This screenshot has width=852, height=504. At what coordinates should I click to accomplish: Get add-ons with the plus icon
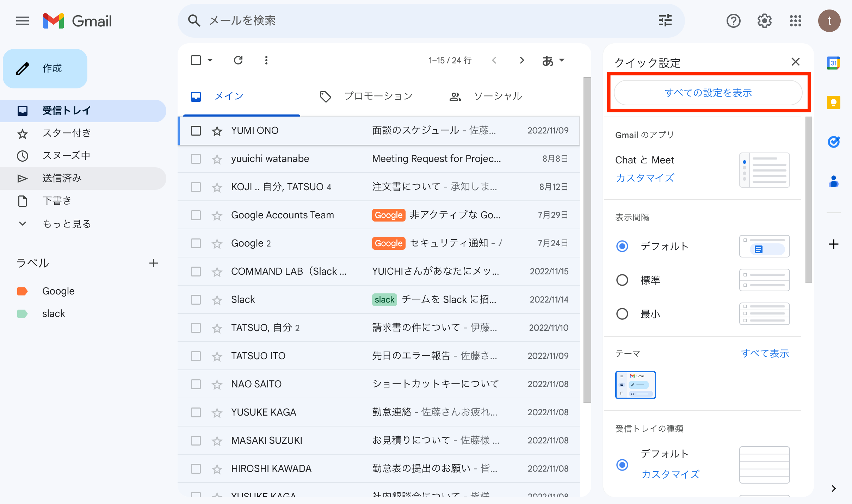click(x=833, y=244)
